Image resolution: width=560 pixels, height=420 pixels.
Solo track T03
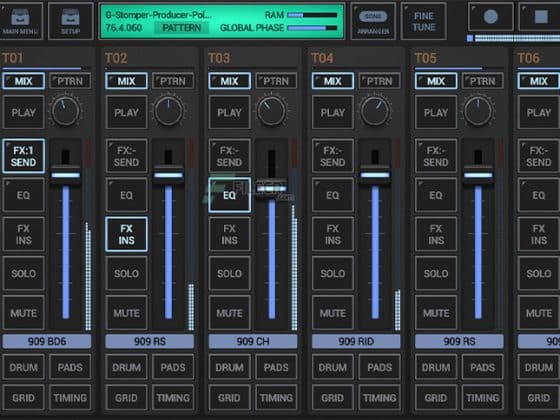(229, 273)
